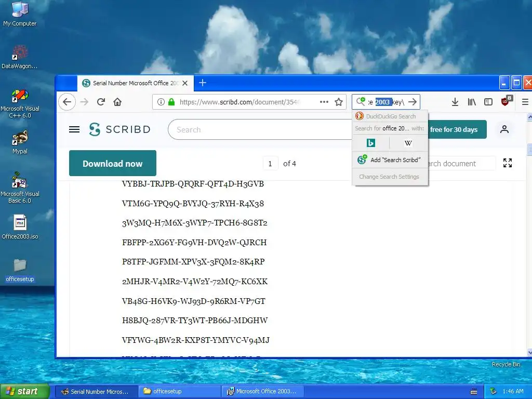Switch to Microsoft Office 2003 taskbar window
Screen dimensions: 532x399
pyautogui.click(x=263, y=391)
